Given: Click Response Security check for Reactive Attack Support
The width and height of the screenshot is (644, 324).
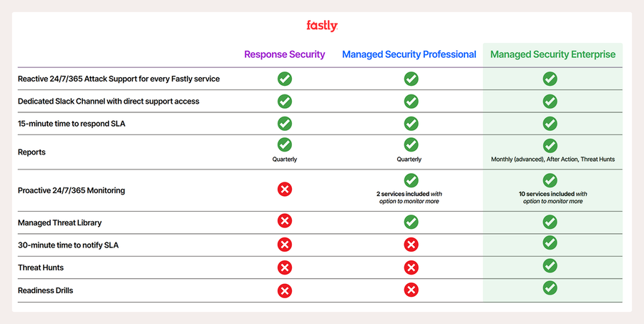Looking at the screenshot, I should tap(284, 79).
